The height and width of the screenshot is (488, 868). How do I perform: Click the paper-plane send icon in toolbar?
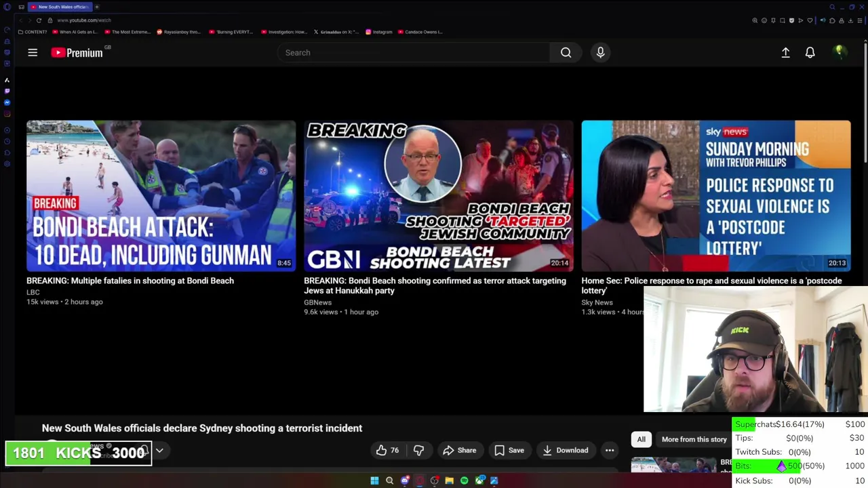click(801, 20)
